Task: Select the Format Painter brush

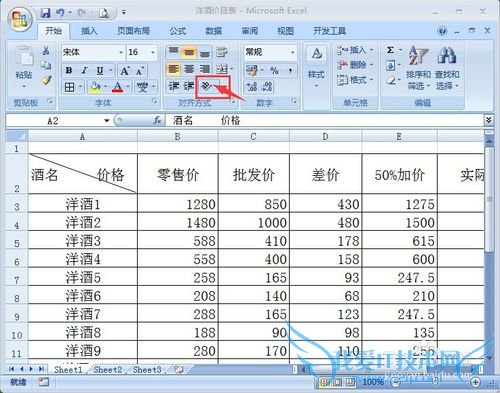Action: coord(46,80)
